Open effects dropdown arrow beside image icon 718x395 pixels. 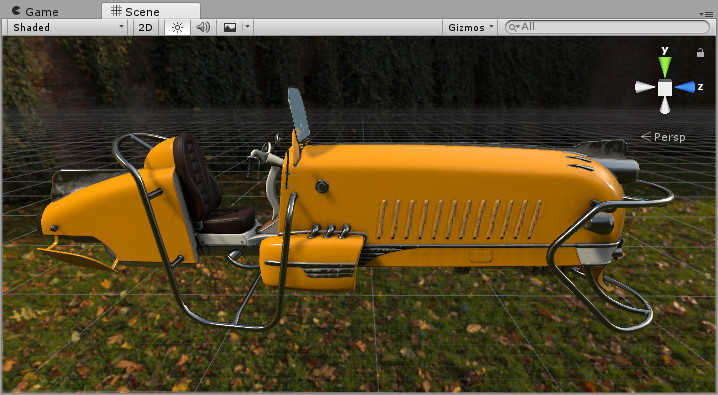[x=247, y=27]
